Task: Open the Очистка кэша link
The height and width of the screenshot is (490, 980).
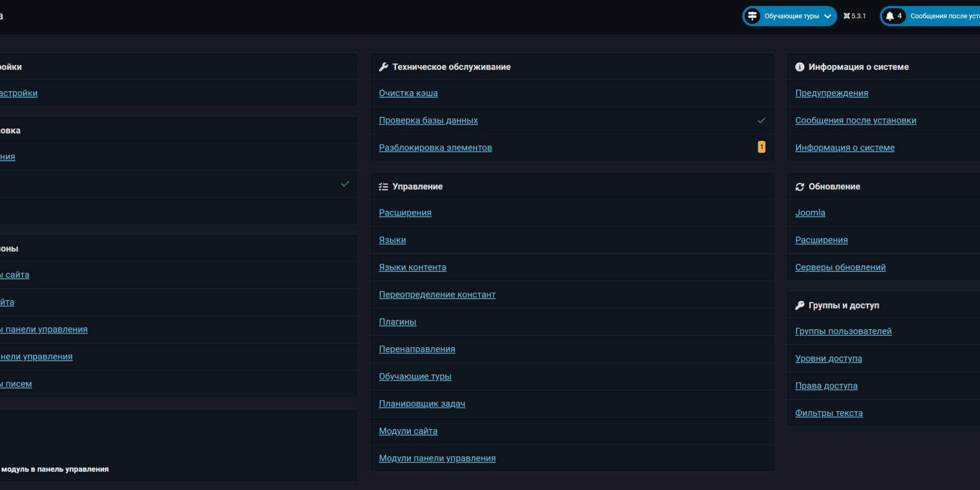Action: click(x=408, y=93)
